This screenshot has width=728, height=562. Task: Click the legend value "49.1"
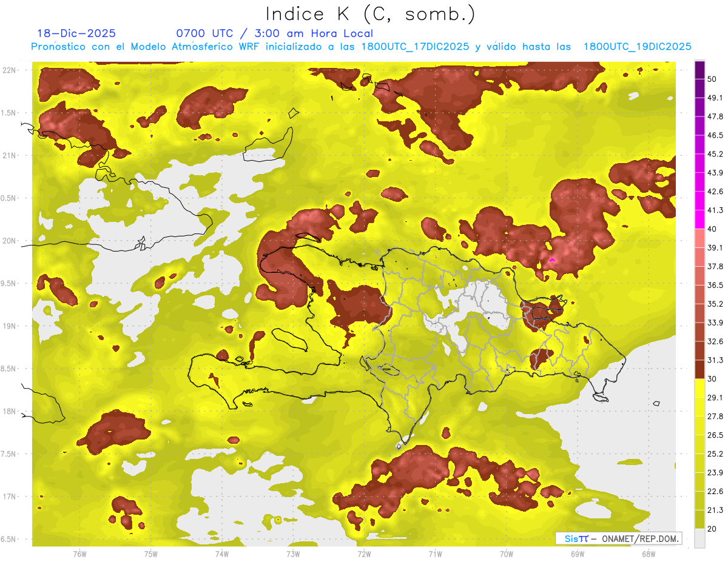click(x=715, y=98)
